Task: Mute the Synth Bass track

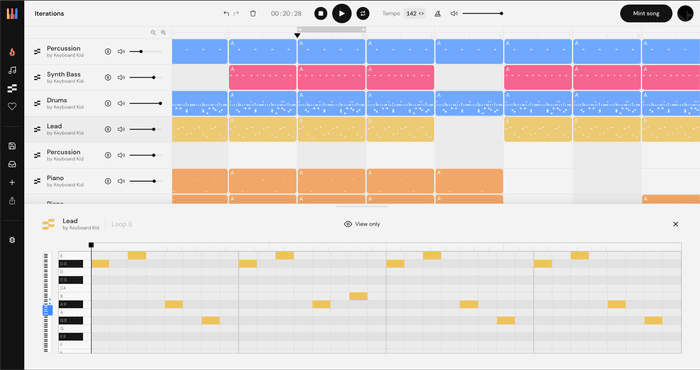Action: coord(121,77)
